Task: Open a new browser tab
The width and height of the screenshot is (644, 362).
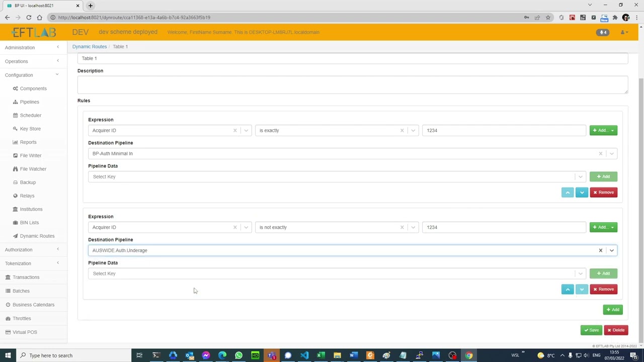Action: (x=91, y=6)
